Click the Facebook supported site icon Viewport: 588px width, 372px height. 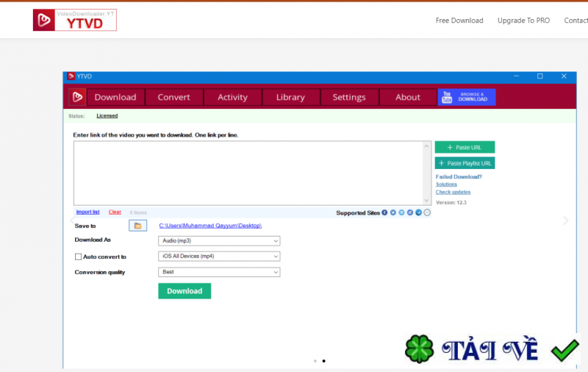pyautogui.click(x=384, y=212)
